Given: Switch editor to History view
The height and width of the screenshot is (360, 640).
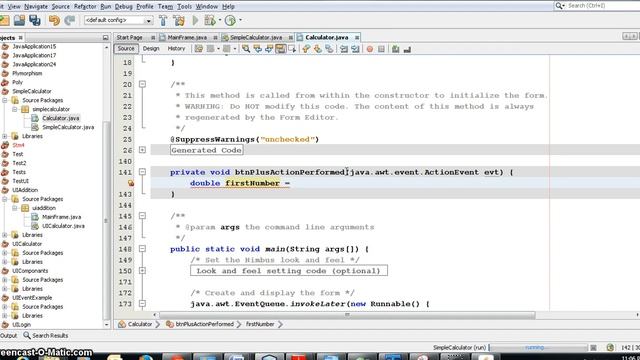Looking at the screenshot, I should (x=176, y=48).
